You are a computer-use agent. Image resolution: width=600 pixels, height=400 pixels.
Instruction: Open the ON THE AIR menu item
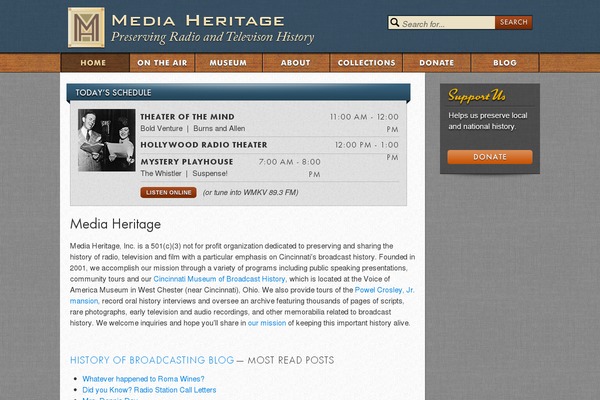(x=162, y=63)
